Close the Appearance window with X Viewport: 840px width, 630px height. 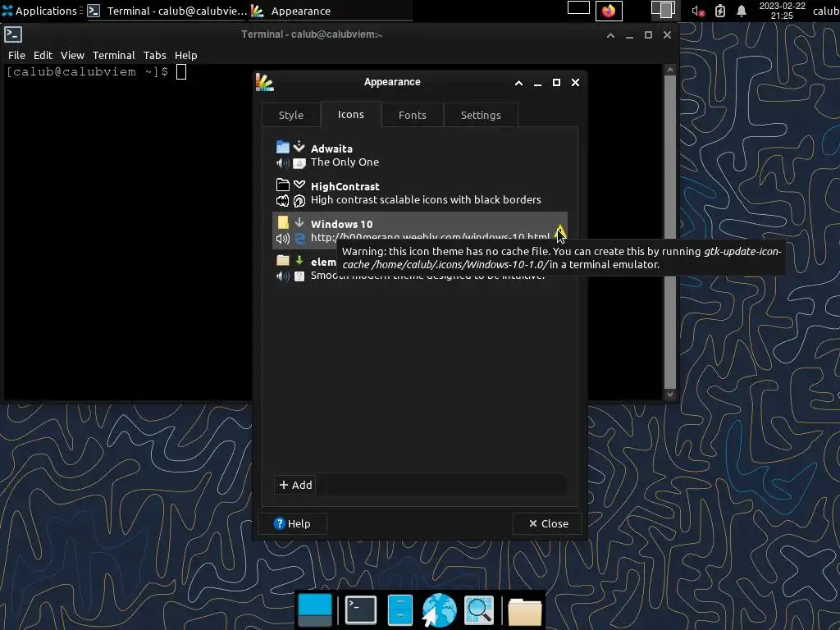click(575, 83)
